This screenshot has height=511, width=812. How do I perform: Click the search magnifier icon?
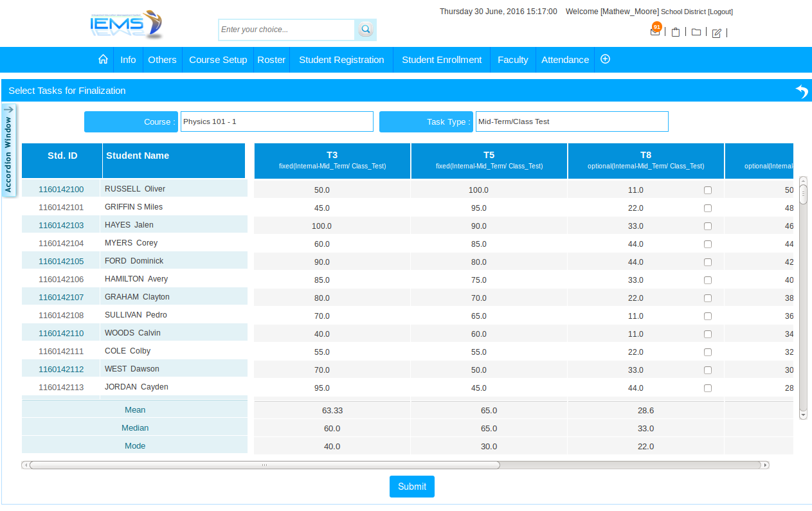click(x=365, y=30)
